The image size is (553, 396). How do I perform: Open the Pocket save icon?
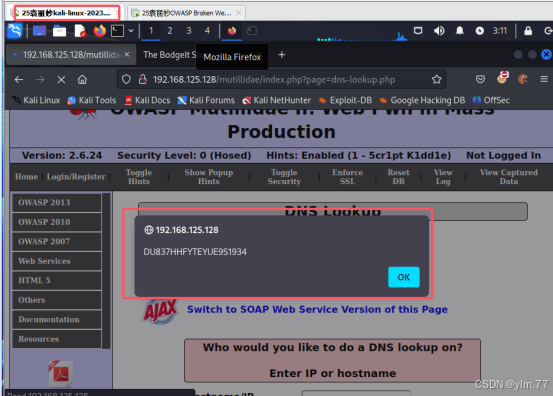[480, 80]
